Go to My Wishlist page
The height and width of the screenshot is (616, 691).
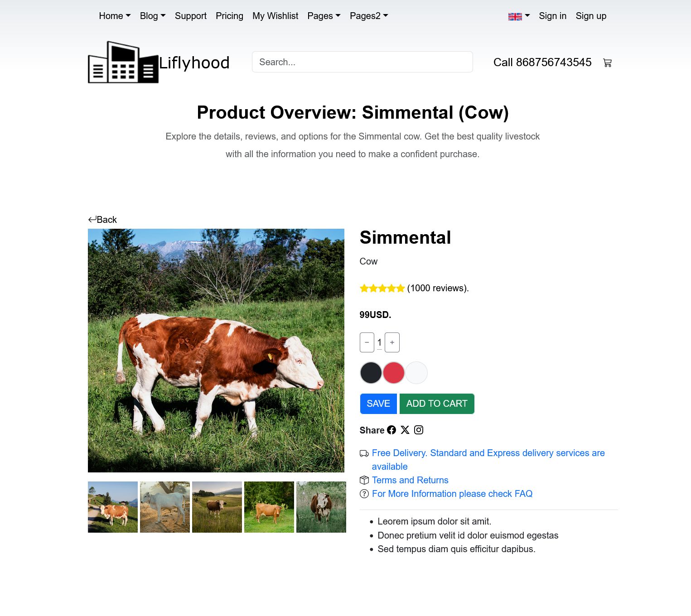pos(275,16)
